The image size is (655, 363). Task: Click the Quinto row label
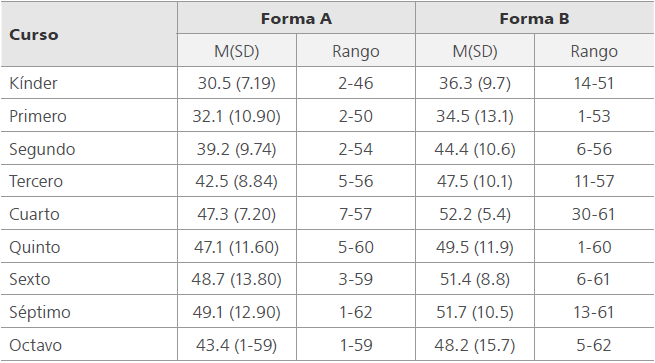(x=35, y=247)
